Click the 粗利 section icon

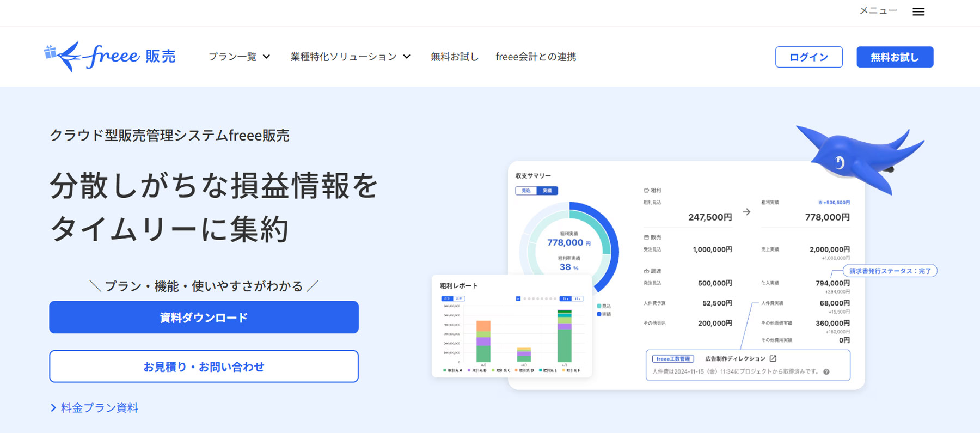646,191
